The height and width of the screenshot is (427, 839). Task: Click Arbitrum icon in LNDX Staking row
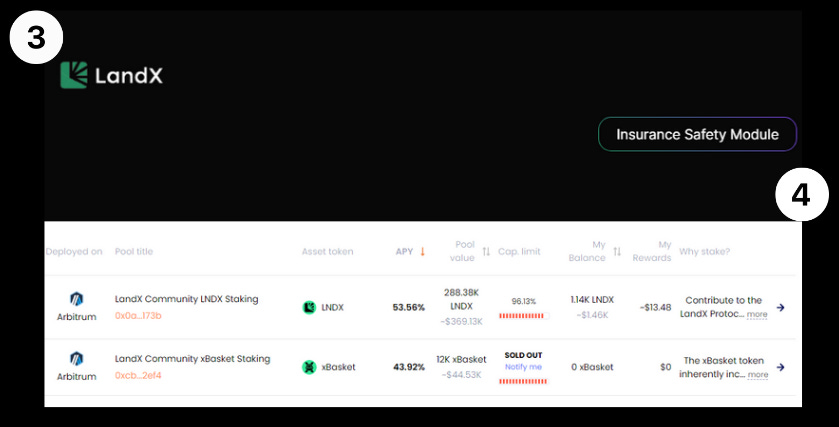point(77,299)
